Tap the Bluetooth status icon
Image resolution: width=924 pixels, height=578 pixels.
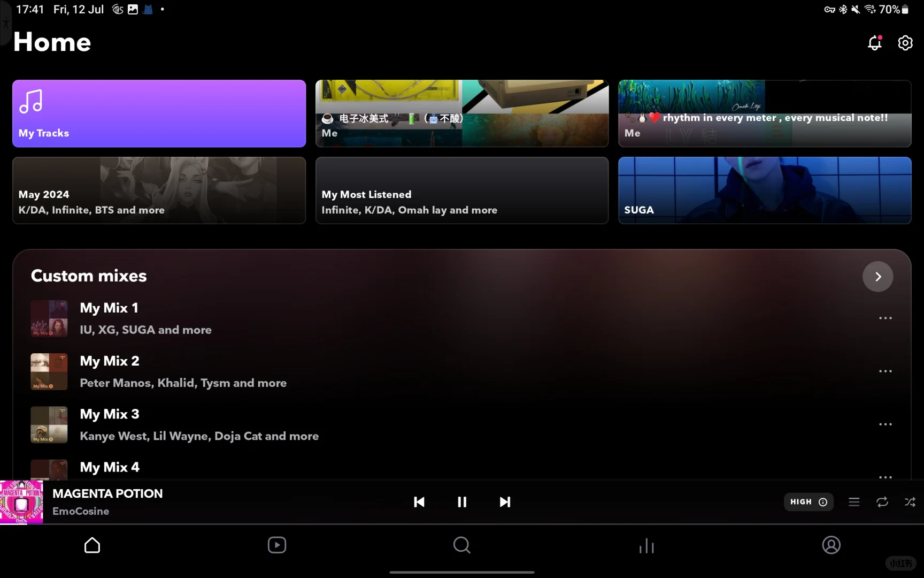[x=843, y=9]
